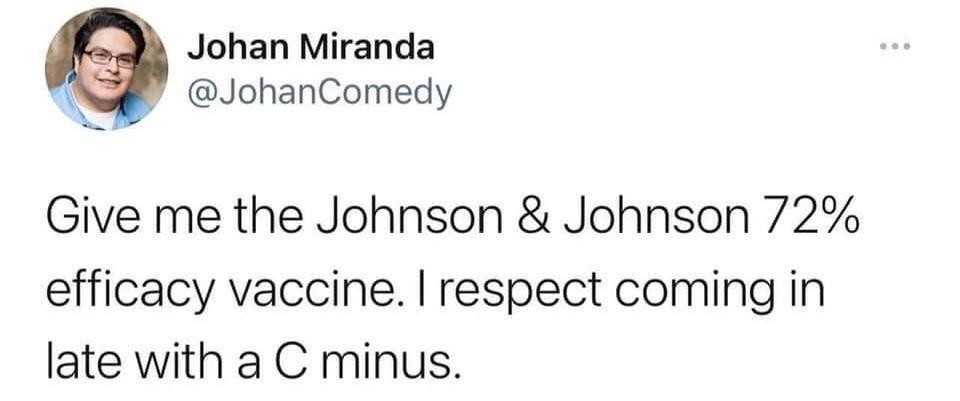Click the @JohanComedy handle
This screenshot has height=401, width=960.
click(x=320, y=93)
